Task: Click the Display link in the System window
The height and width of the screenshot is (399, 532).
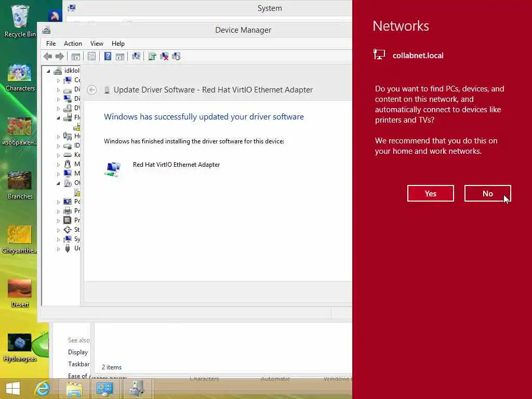Action: [x=78, y=352]
